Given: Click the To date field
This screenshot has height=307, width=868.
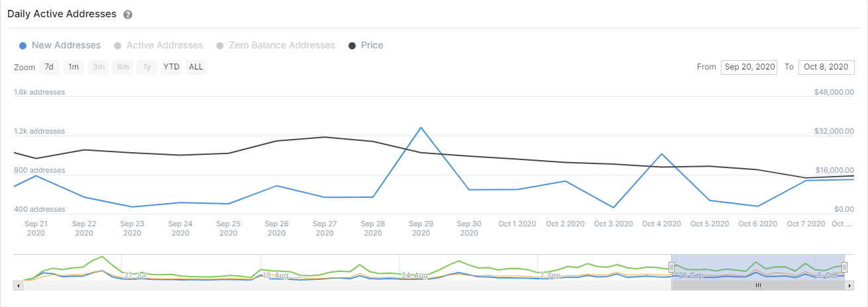Looking at the screenshot, I should 826,67.
